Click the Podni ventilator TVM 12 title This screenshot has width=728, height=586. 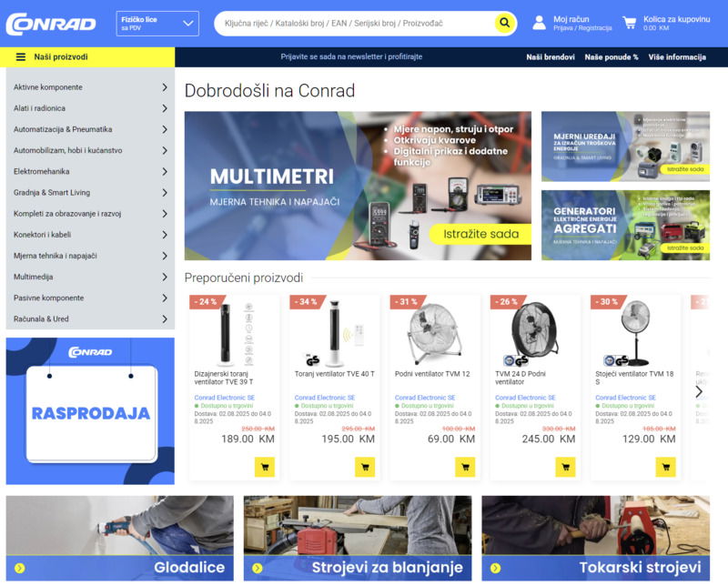[432, 374]
